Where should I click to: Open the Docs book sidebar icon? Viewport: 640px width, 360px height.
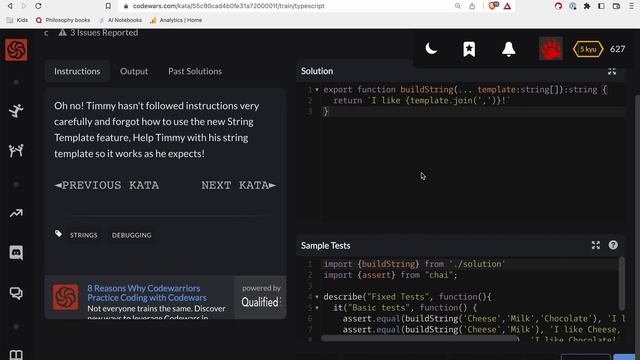(16, 355)
